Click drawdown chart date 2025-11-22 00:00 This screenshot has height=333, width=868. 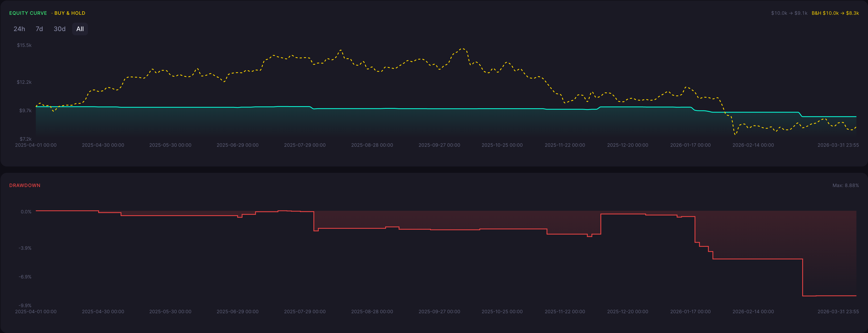pyautogui.click(x=565, y=311)
